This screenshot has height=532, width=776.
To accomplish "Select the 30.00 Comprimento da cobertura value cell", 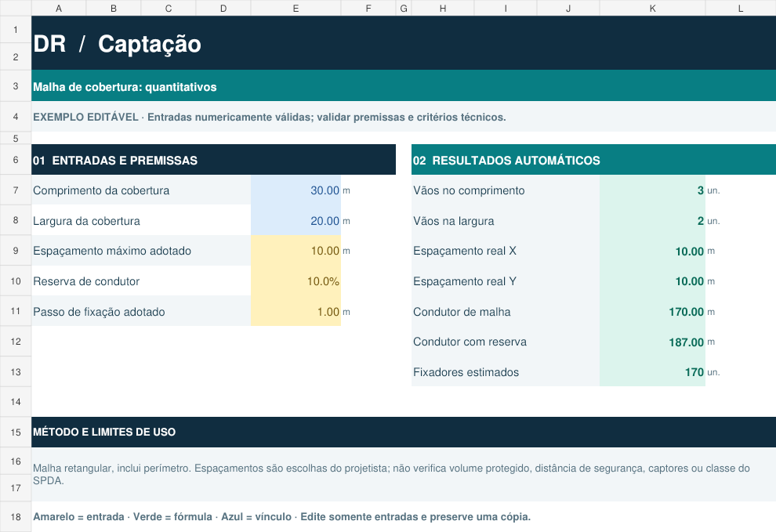I will pyautogui.click(x=296, y=190).
